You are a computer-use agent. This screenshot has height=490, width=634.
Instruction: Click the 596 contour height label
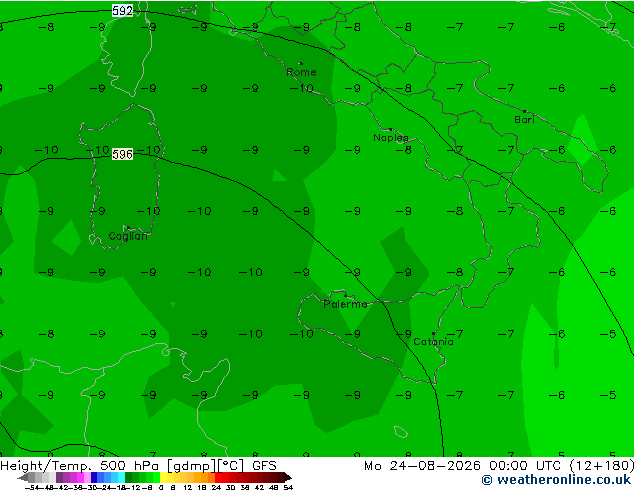point(123,154)
